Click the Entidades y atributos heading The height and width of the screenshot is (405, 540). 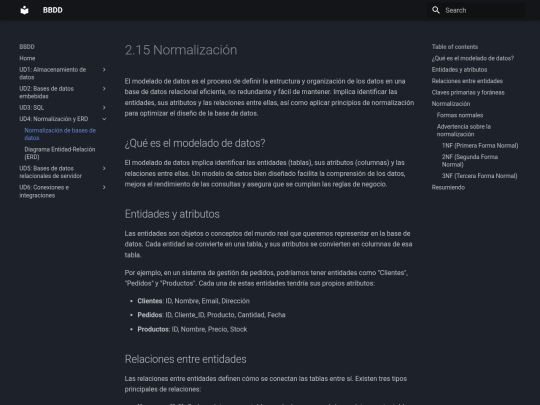point(172,214)
